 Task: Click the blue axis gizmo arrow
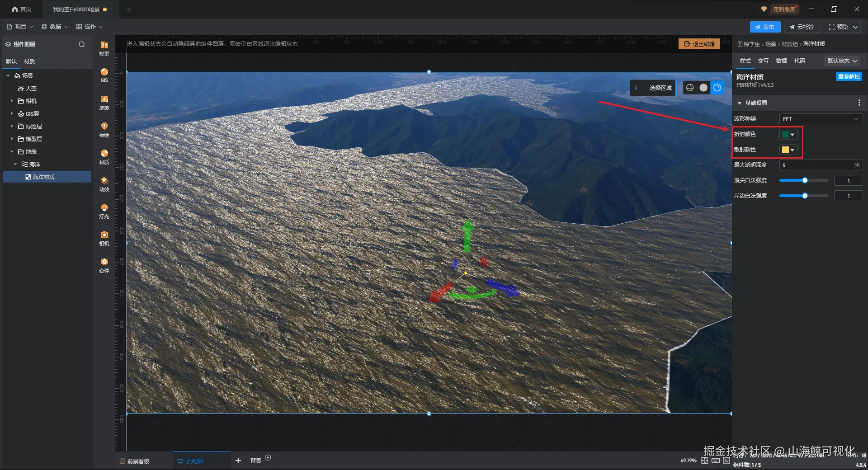(503, 287)
